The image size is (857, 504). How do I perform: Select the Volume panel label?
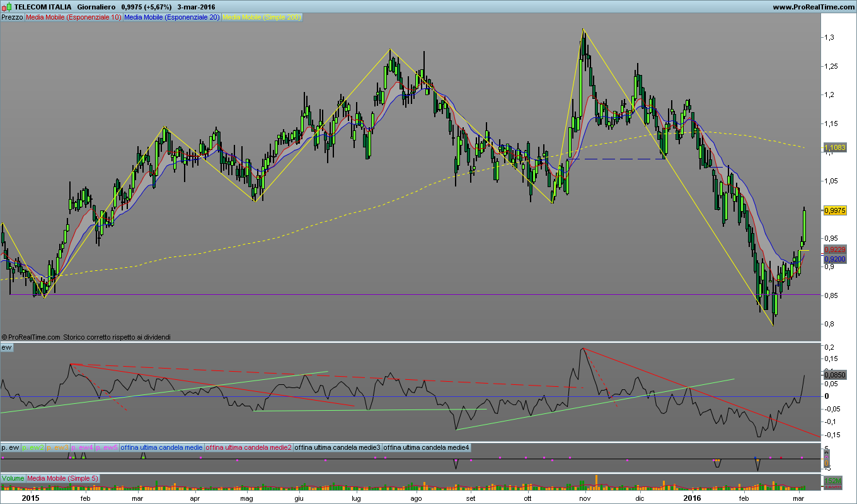point(13,479)
